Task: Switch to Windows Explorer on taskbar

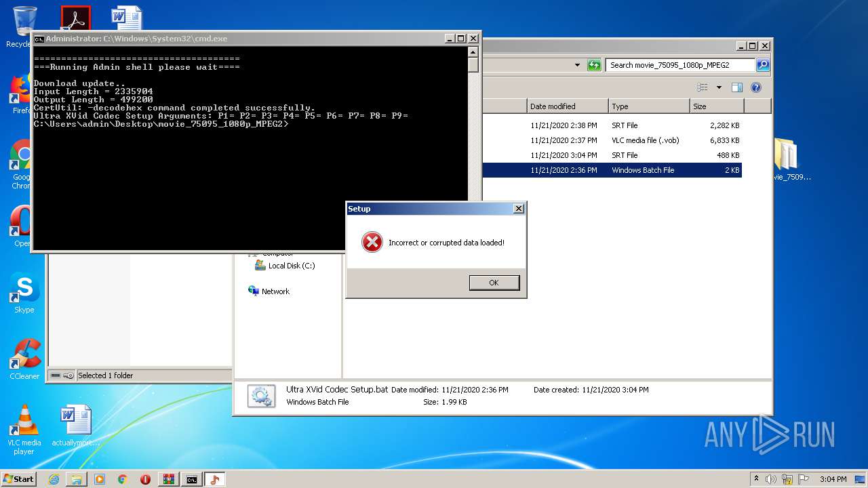Action: (77, 479)
